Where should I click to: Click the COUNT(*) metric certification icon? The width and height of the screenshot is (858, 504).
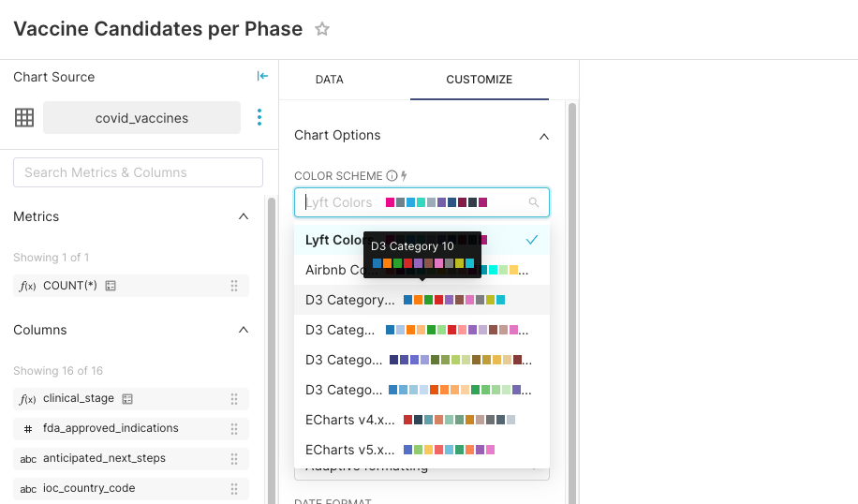tap(111, 286)
